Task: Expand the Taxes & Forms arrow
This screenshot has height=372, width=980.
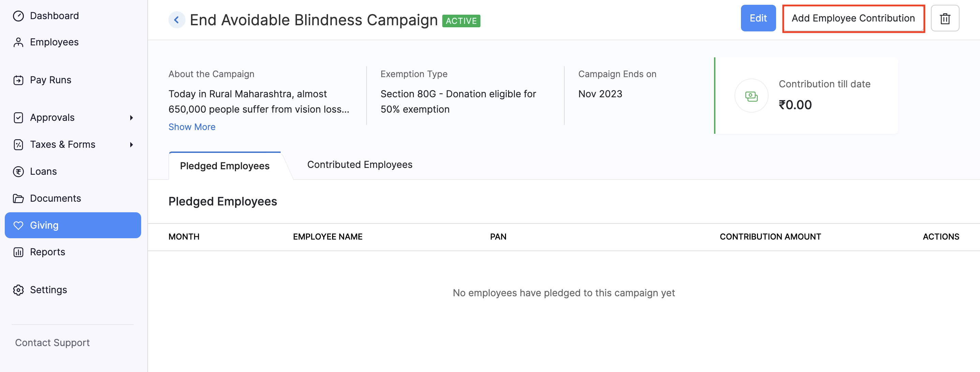Action: point(131,145)
